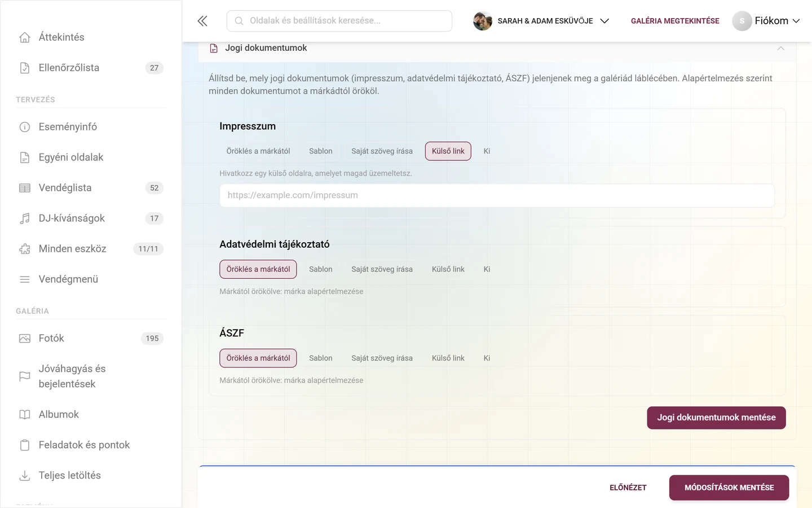Click the Ellenőrzőlista document icon
The width and height of the screenshot is (812, 508).
25,68
